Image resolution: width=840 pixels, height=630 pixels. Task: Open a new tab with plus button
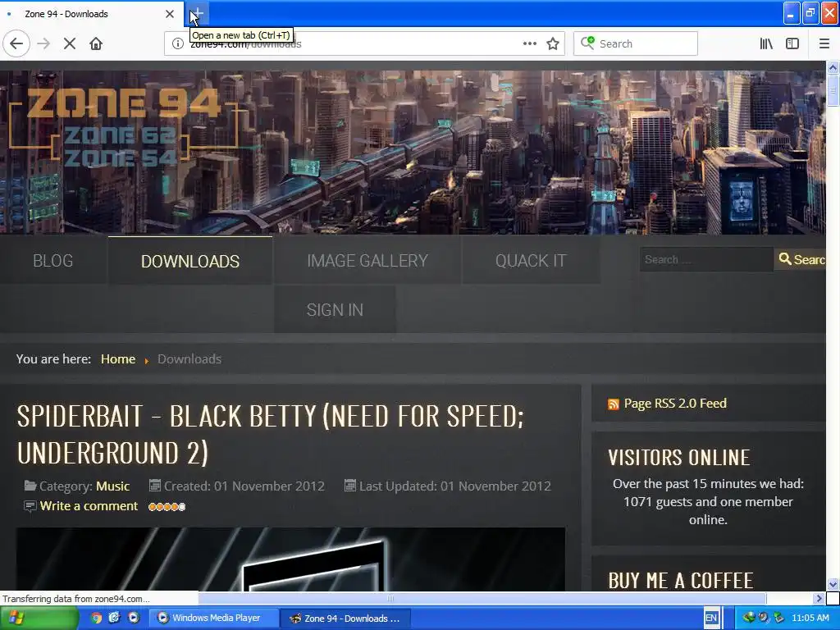pos(197,13)
